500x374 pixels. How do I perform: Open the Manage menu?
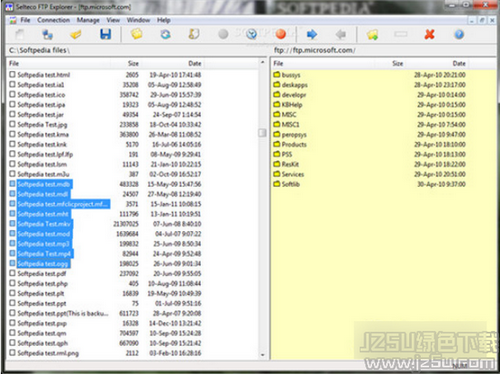[x=88, y=20]
